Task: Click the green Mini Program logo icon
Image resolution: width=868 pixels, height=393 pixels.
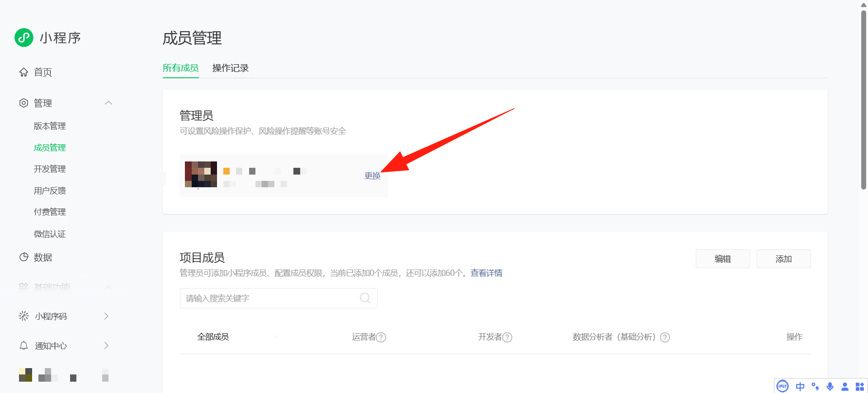Action: click(24, 38)
